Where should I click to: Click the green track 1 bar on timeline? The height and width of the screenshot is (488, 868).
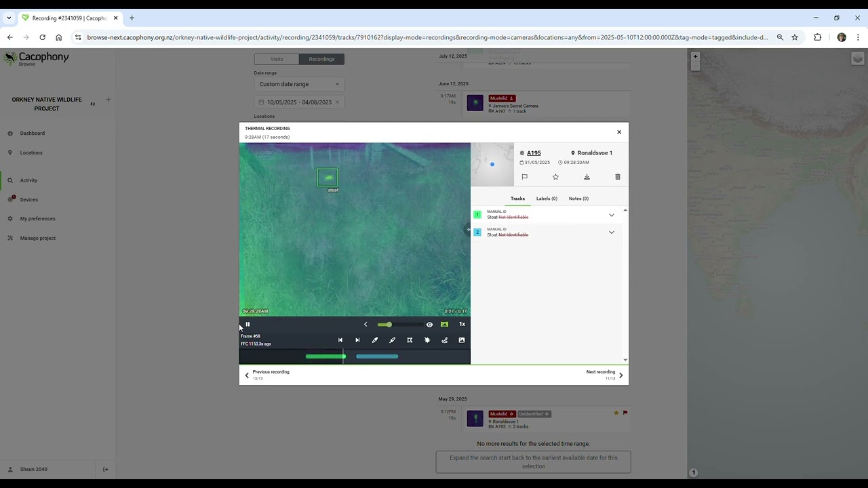pos(325,357)
